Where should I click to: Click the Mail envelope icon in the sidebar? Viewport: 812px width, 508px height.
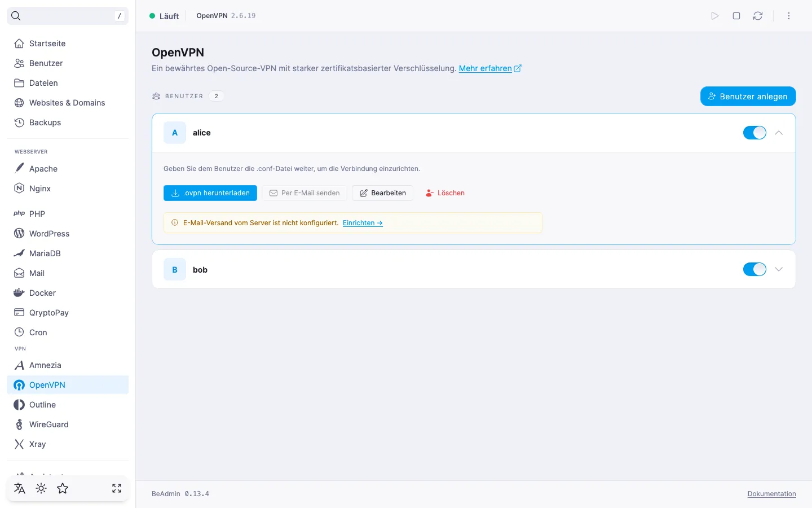point(19,273)
